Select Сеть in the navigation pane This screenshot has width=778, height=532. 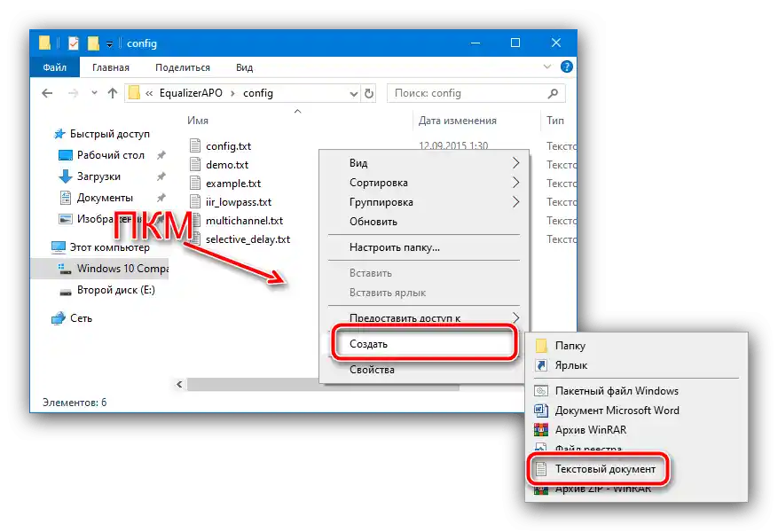pyautogui.click(x=81, y=318)
